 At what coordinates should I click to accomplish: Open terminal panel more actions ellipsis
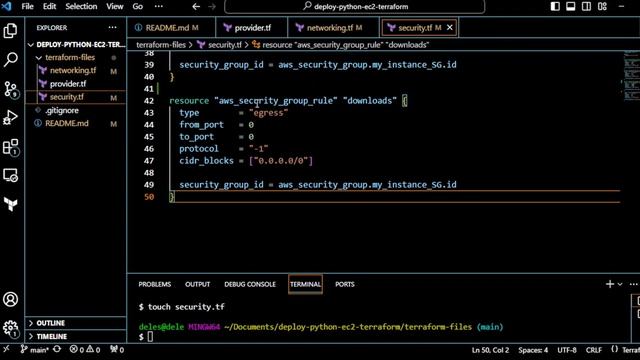click(x=633, y=284)
